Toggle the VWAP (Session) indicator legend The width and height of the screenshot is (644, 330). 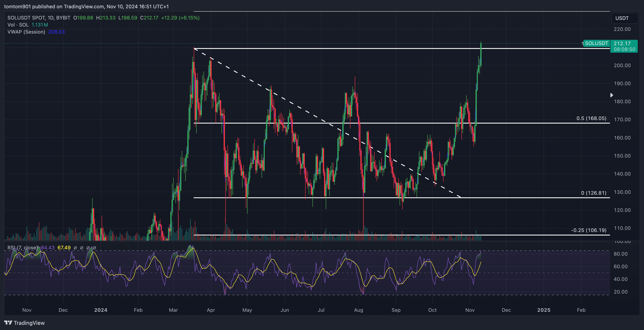pos(26,32)
